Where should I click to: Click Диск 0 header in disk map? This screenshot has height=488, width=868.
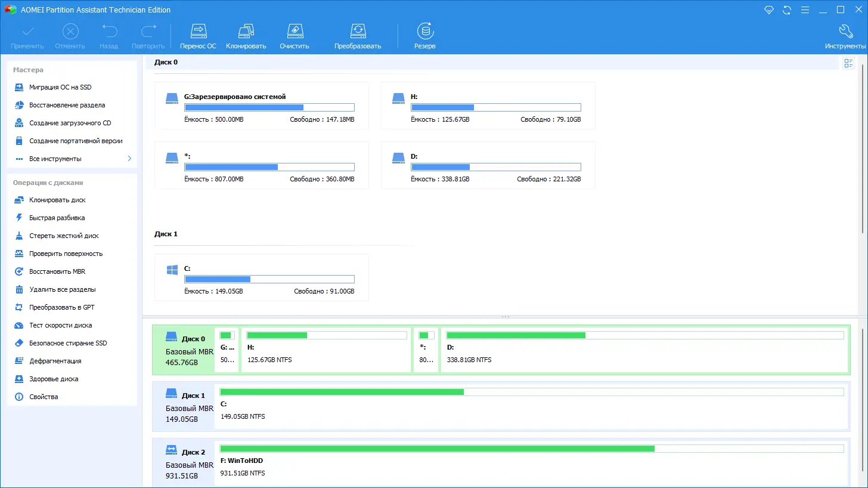click(x=183, y=350)
